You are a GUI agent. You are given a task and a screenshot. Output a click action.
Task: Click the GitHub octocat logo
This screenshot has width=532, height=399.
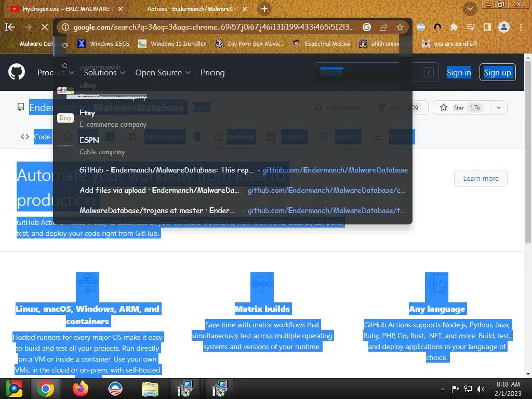pos(17,72)
